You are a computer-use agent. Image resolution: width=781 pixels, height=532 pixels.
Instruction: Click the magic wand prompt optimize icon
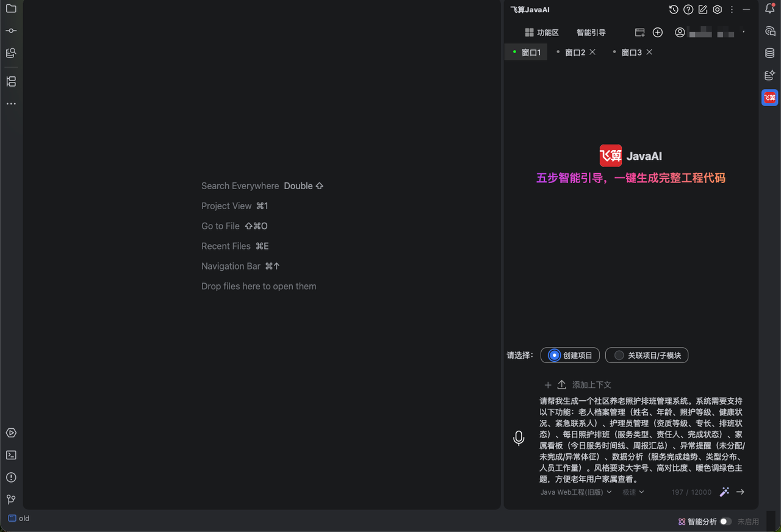(724, 492)
